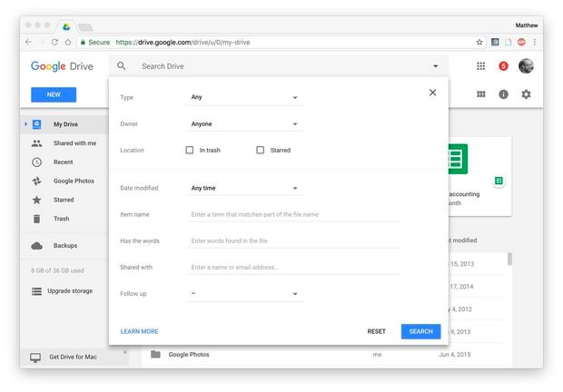563x392 pixels.
Task: Enable the In trash checkbox
Action: pos(190,150)
